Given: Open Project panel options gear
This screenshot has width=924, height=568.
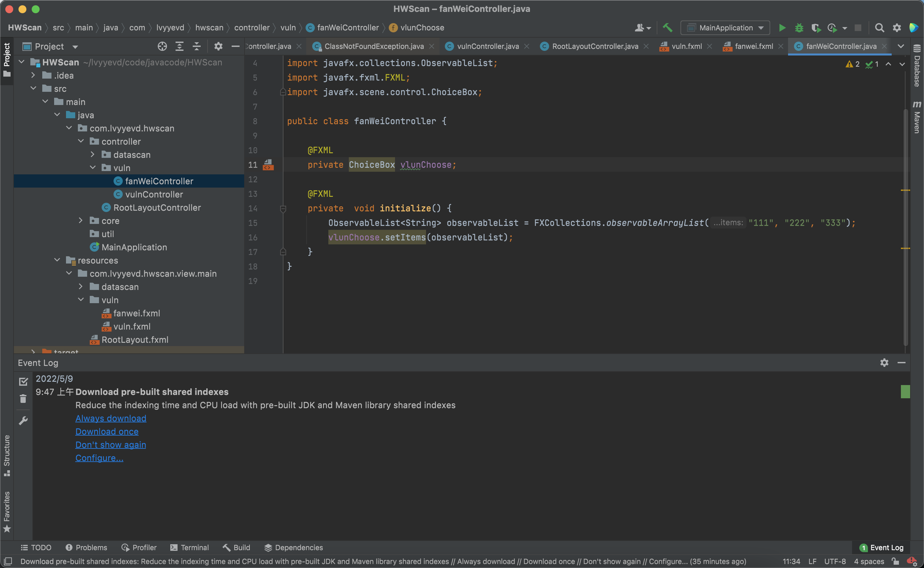Looking at the screenshot, I should pyautogui.click(x=218, y=46).
